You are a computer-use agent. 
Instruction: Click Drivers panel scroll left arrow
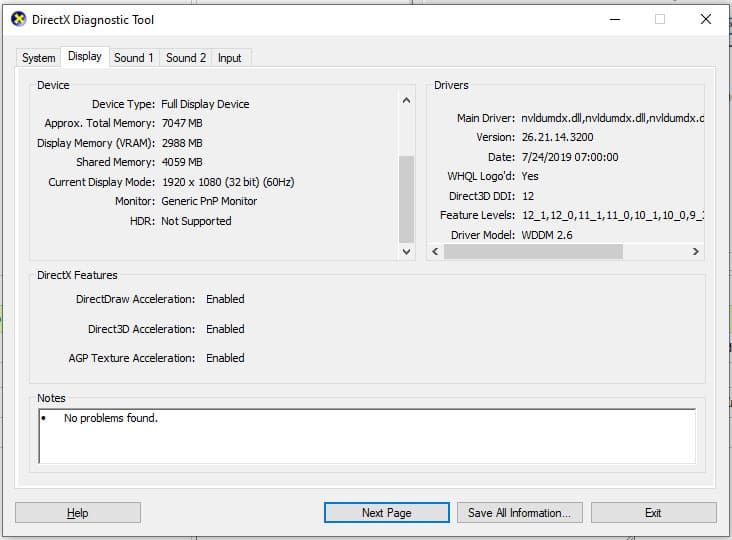435,252
